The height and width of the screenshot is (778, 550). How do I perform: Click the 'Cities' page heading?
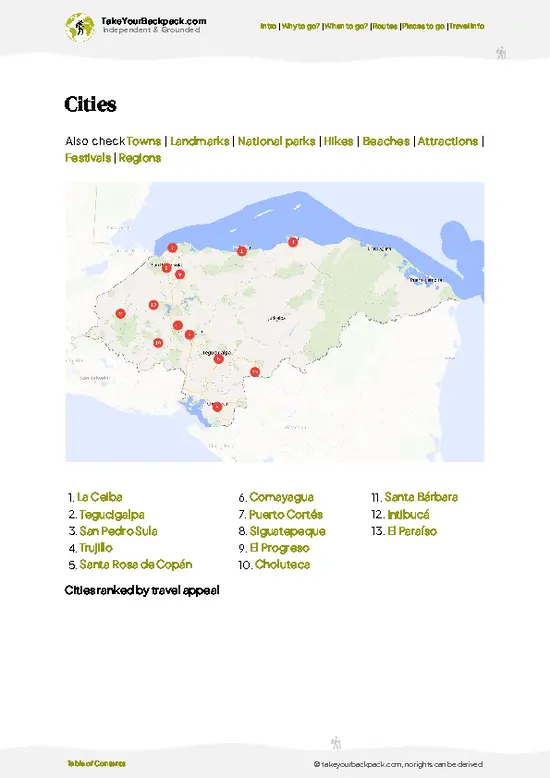pos(90,104)
